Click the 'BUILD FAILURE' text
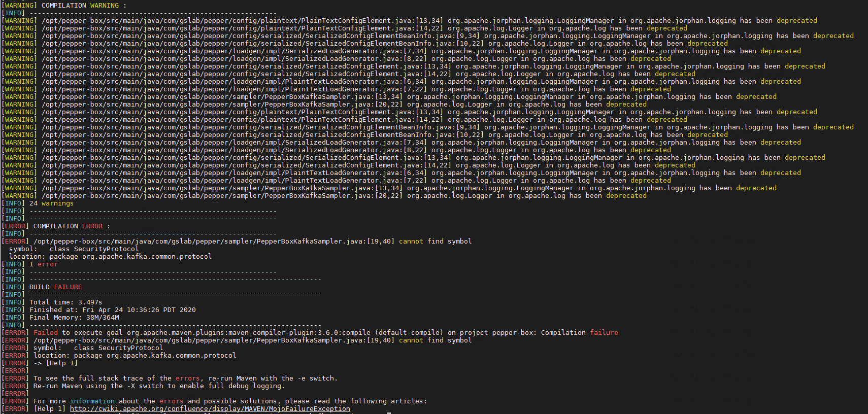The image size is (868, 414). coord(55,287)
